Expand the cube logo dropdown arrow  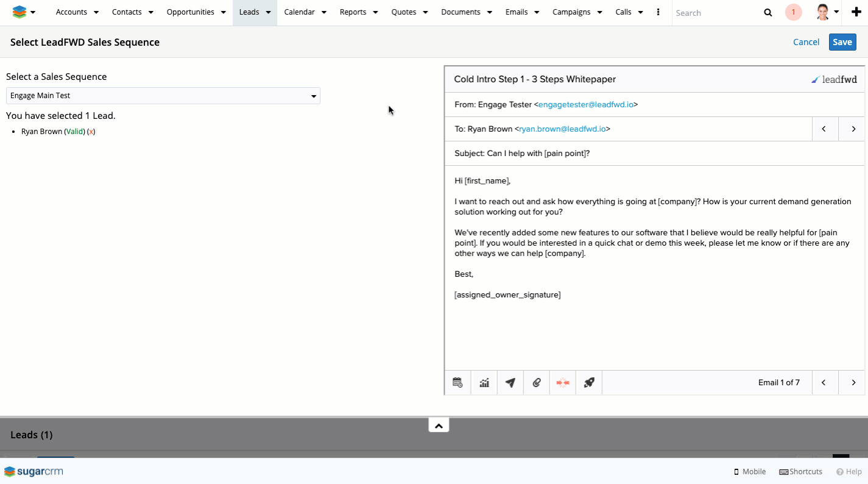(33, 12)
